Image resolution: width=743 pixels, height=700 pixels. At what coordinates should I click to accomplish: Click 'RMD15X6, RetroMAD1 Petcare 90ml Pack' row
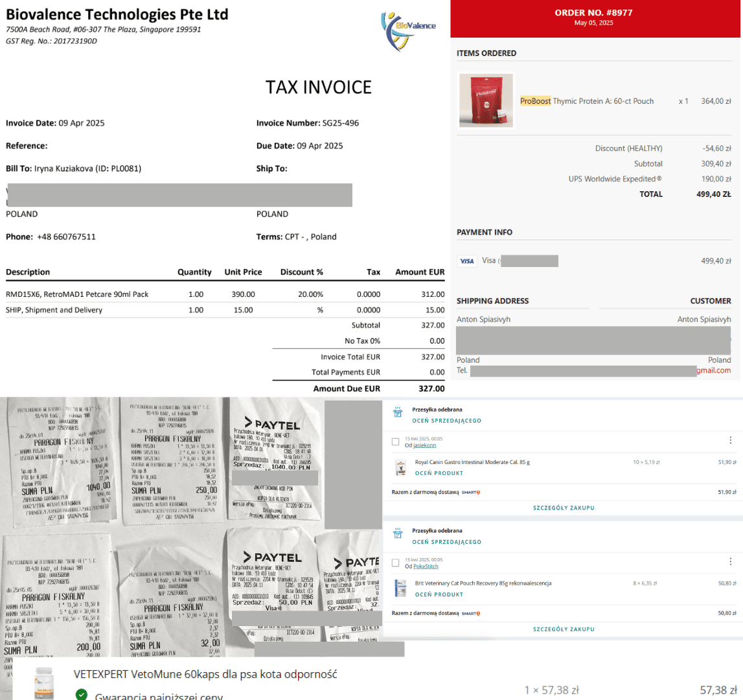pyautogui.click(x=225, y=294)
